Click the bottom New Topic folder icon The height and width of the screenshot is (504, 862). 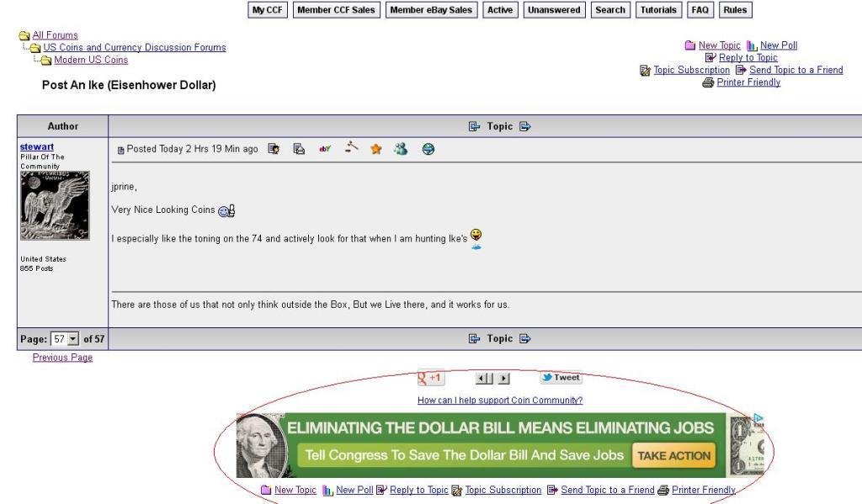266,490
